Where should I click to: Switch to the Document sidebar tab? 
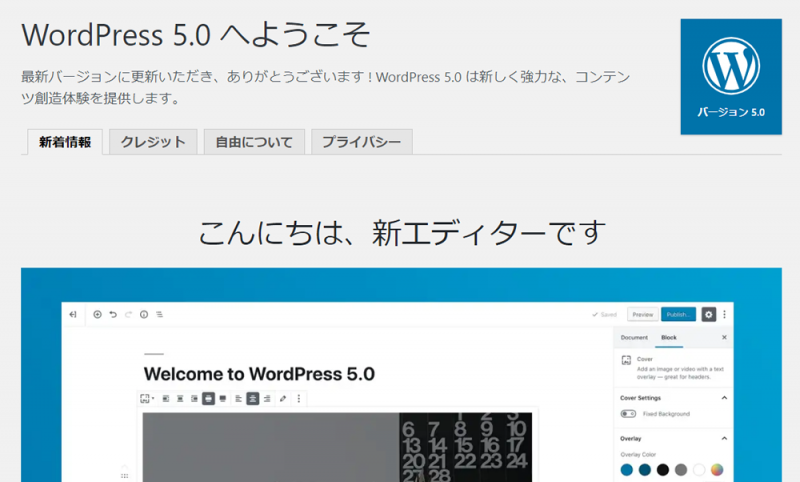point(634,338)
